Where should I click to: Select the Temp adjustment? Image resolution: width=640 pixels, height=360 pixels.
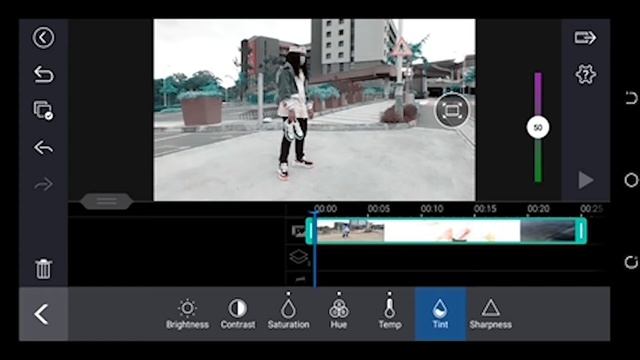[x=389, y=314]
